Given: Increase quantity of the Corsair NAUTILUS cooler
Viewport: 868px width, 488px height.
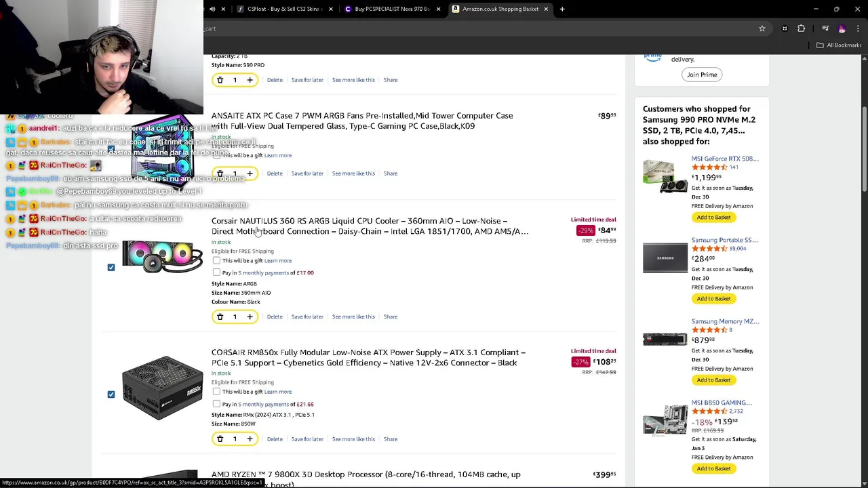Looking at the screenshot, I should point(250,317).
